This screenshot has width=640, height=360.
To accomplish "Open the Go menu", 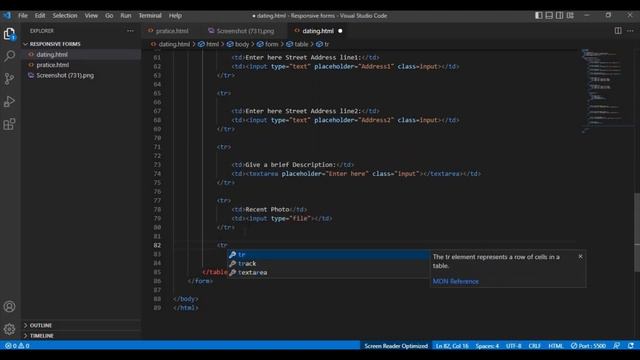I will 109,16.
